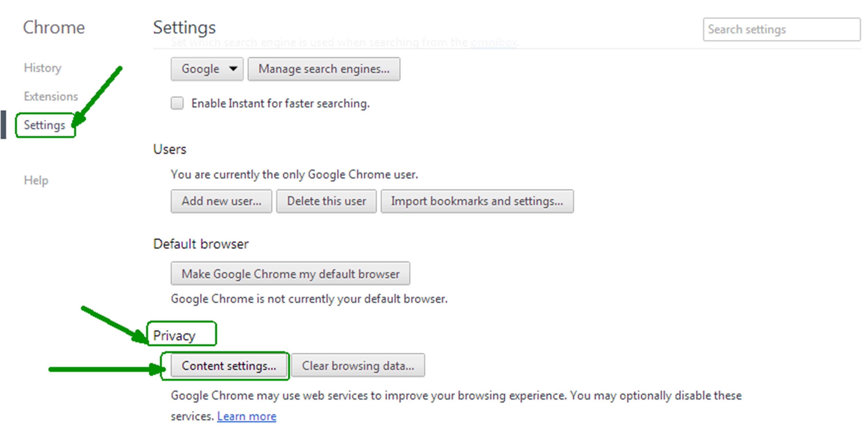Click the Chrome title in sidebar
The image size is (868, 438).
click(x=54, y=28)
